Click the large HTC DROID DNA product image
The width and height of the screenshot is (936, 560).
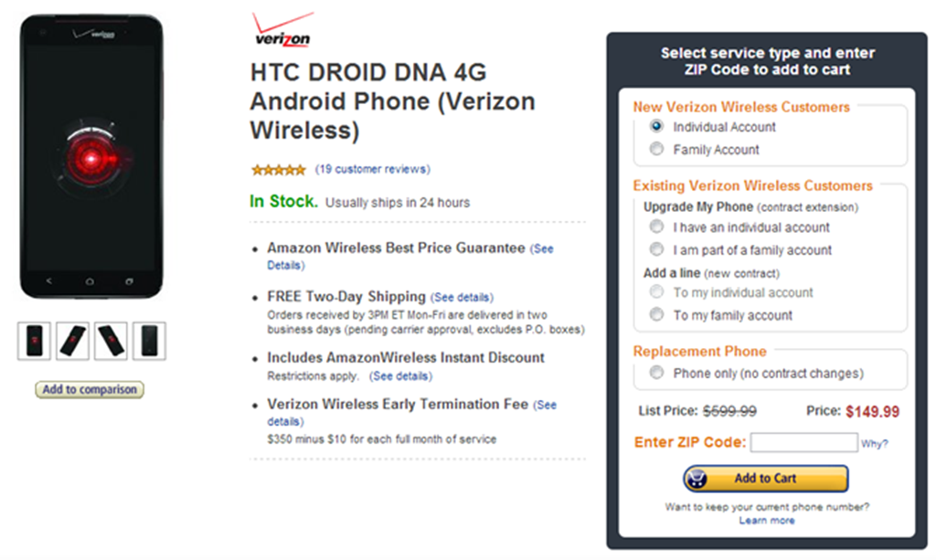pos(91,155)
